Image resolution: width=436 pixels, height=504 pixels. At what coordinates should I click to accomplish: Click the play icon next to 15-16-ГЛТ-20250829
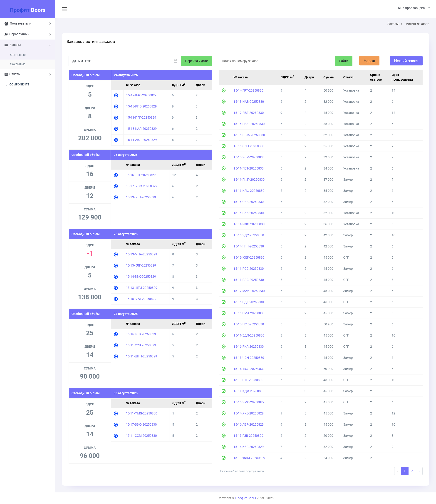click(116, 175)
